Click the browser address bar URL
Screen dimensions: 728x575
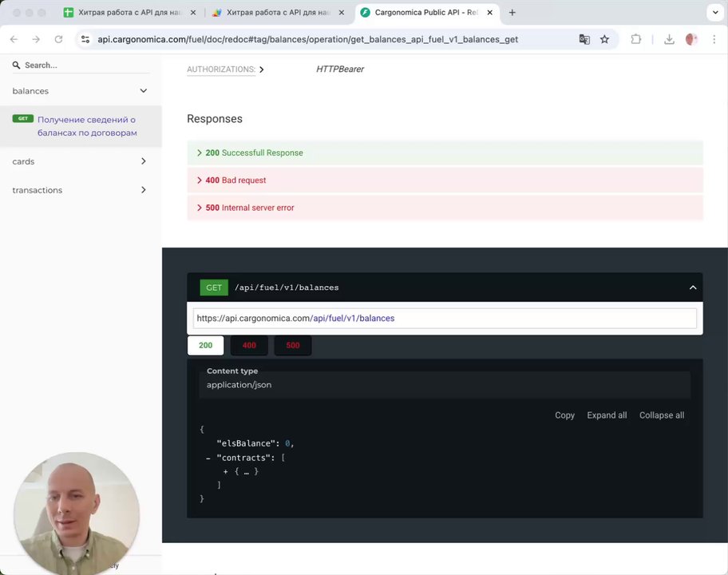pyautogui.click(x=307, y=39)
